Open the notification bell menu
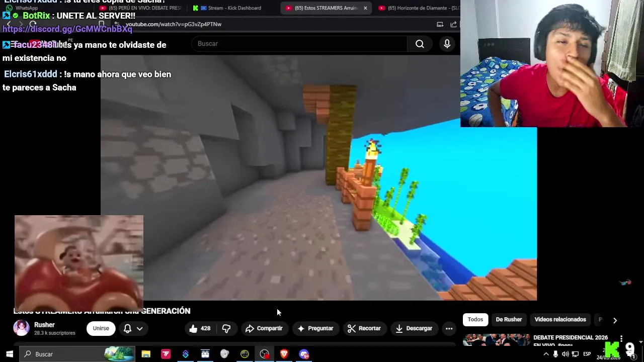This screenshot has width=644, height=362. (127, 328)
